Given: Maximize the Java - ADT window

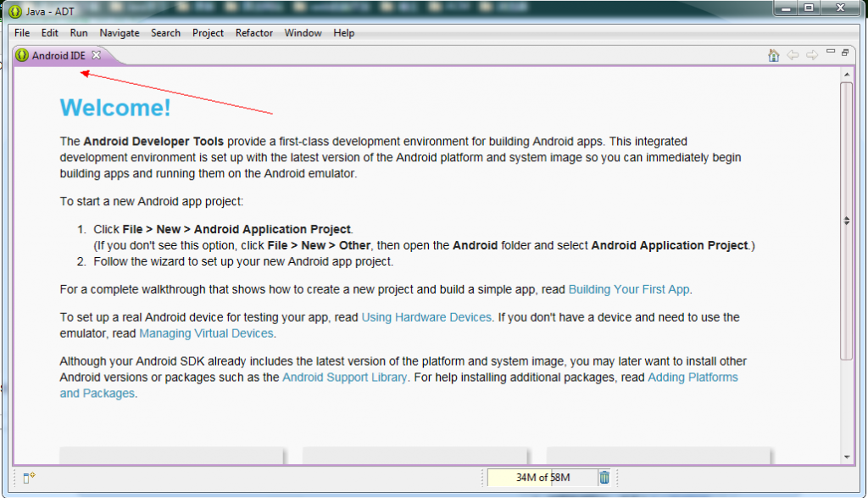Looking at the screenshot, I should point(809,8).
